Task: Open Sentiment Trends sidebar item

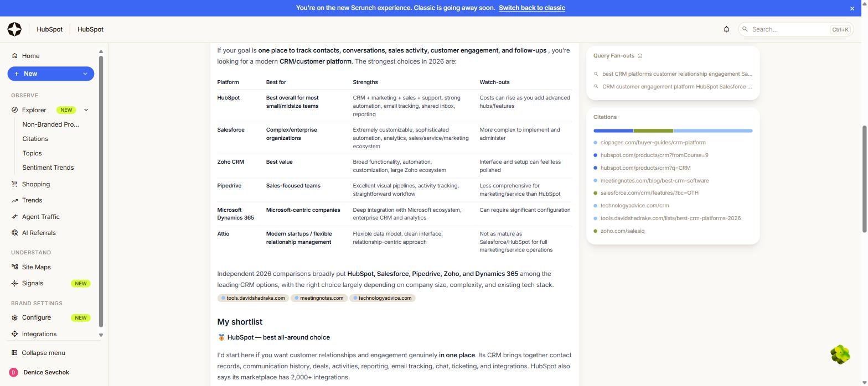Action: coord(48,168)
